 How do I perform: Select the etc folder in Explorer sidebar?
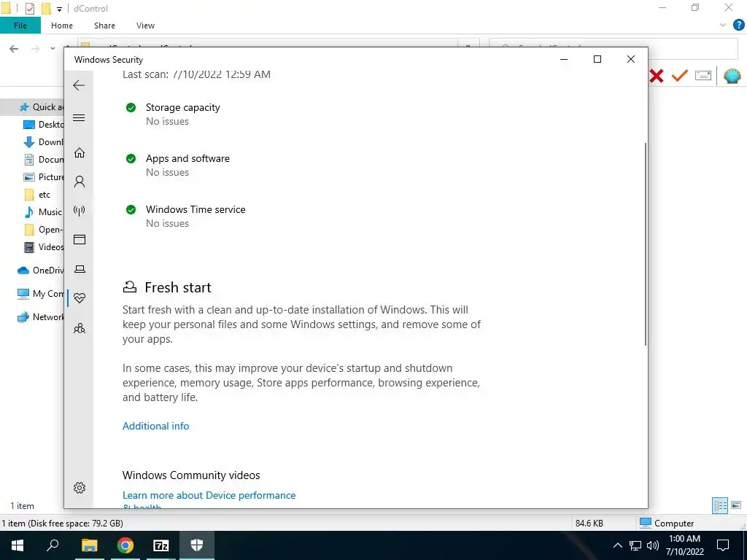(37, 194)
